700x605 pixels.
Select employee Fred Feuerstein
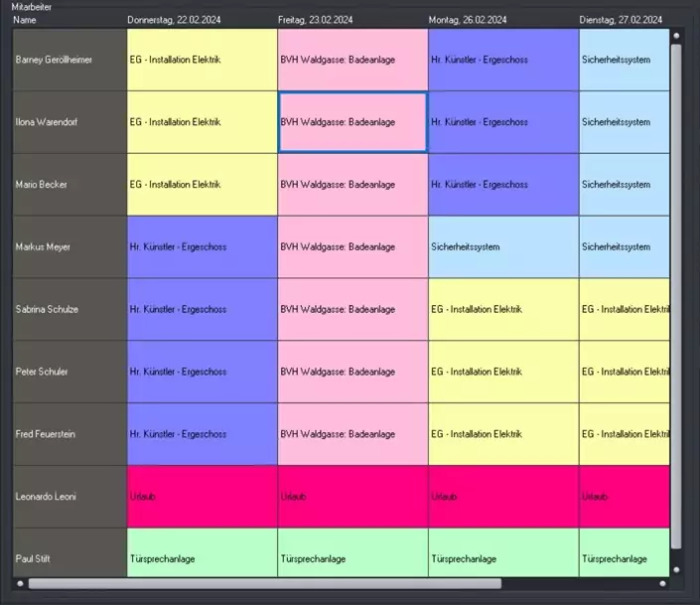pos(70,434)
